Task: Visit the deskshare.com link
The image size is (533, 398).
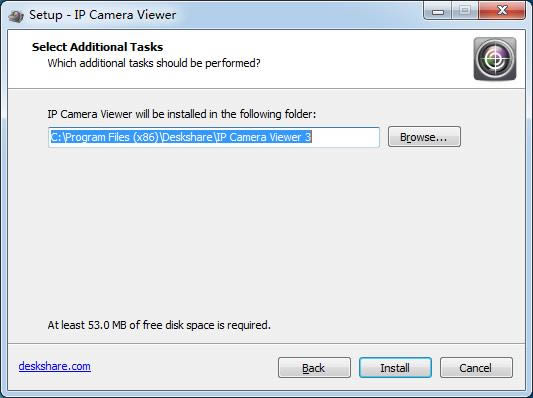Action: pyautogui.click(x=55, y=366)
